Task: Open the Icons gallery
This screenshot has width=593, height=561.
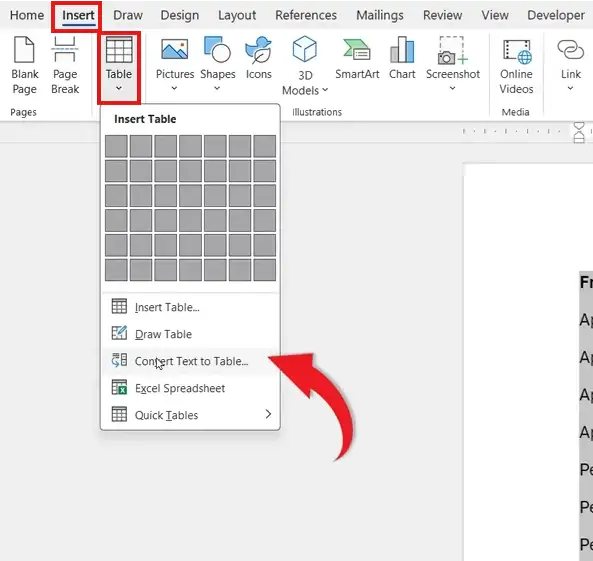Action: pos(259,57)
